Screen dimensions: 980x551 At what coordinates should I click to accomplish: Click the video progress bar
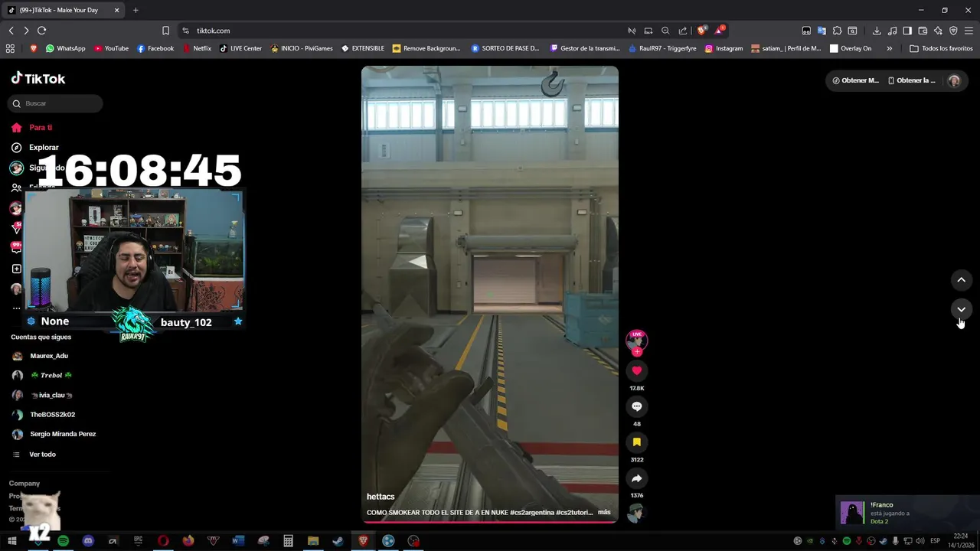490,523
